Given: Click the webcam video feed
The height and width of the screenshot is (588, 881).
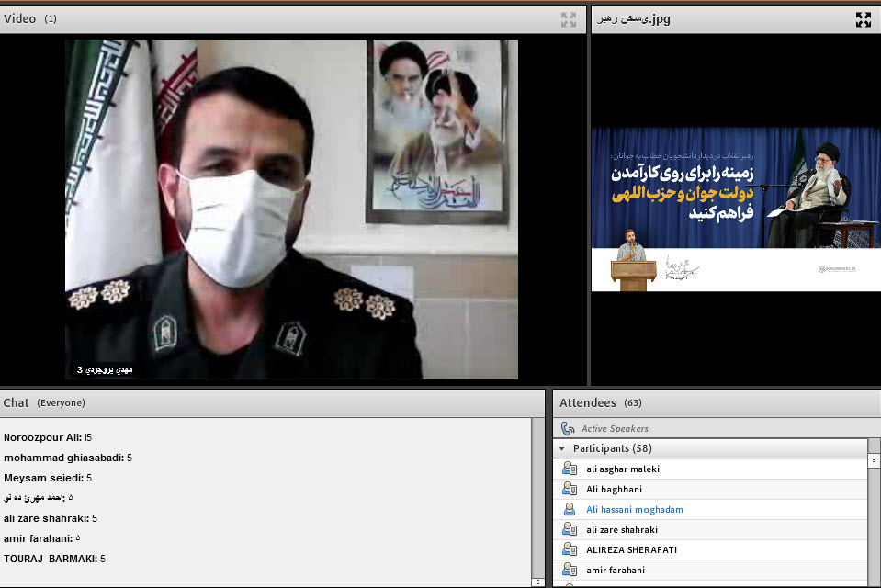Looking at the screenshot, I should [x=291, y=209].
